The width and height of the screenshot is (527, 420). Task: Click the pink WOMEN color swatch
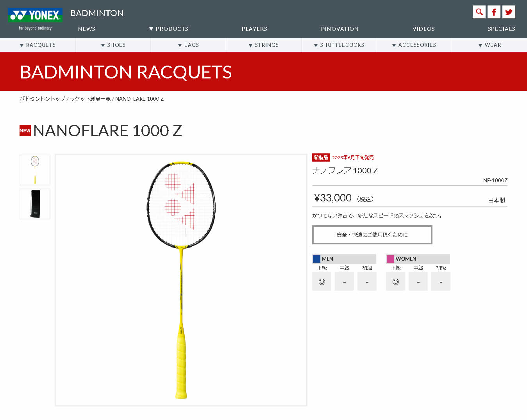point(390,259)
